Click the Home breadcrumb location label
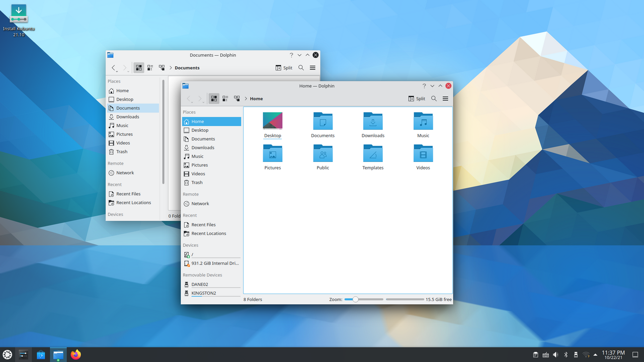The height and width of the screenshot is (362, 644). tap(257, 99)
